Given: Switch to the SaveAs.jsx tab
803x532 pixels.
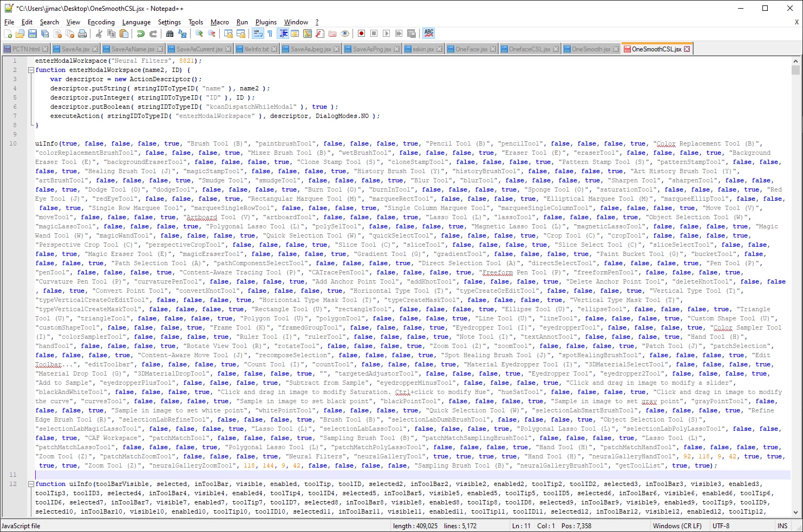Looking at the screenshot, I should click(x=75, y=49).
